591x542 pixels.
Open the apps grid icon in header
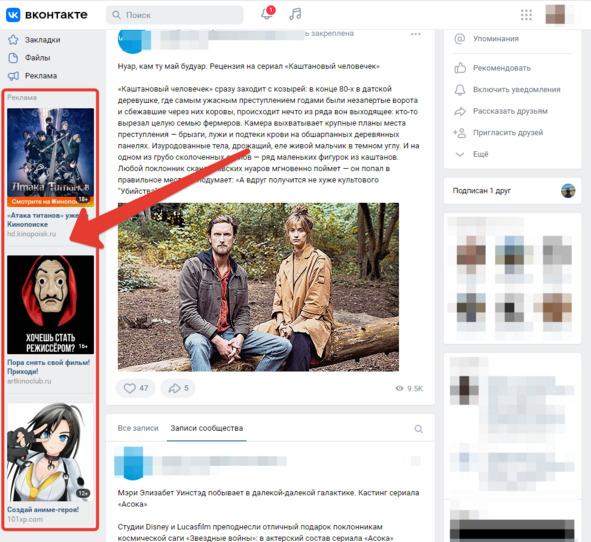526,15
